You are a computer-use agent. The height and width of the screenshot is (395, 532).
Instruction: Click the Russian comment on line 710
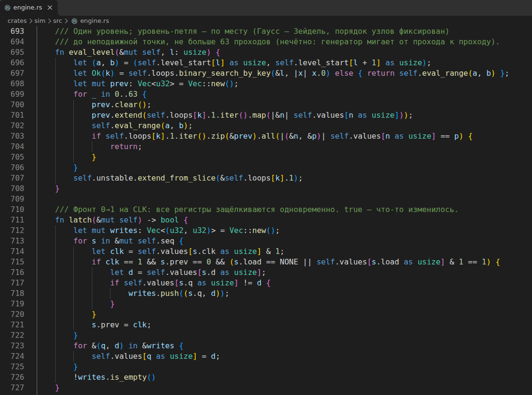[x=257, y=209]
